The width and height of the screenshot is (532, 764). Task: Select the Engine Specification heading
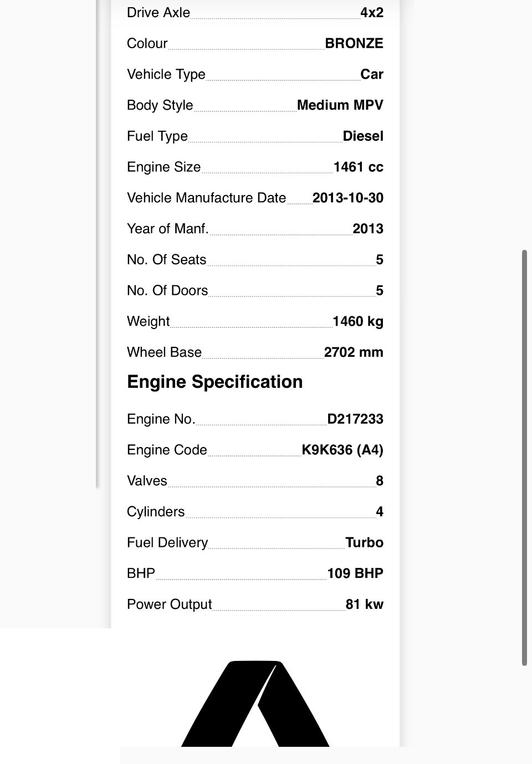[x=215, y=382]
